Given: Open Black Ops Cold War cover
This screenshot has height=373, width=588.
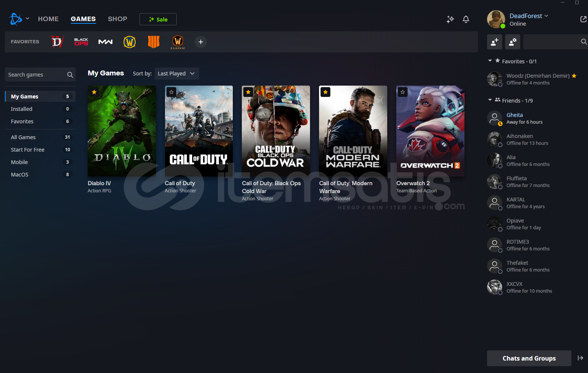Looking at the screenshot, I should [276, 131].
